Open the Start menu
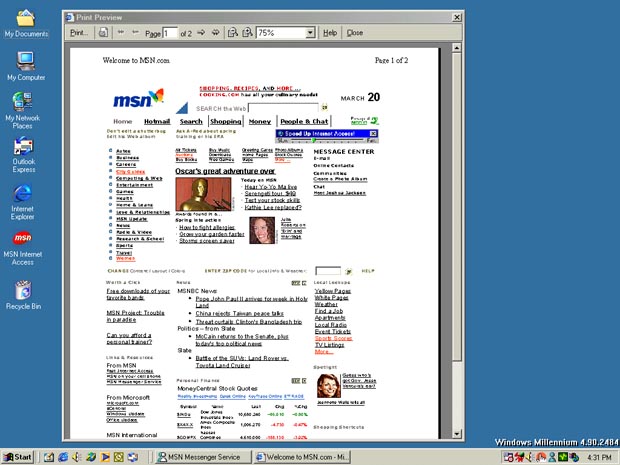 point(18,457)
